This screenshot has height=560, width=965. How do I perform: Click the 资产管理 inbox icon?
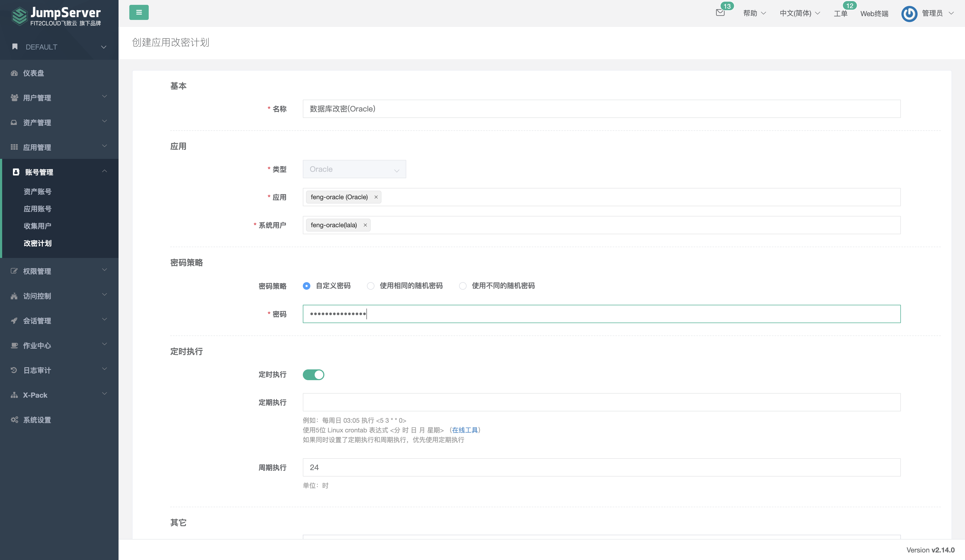pos(14,122)
